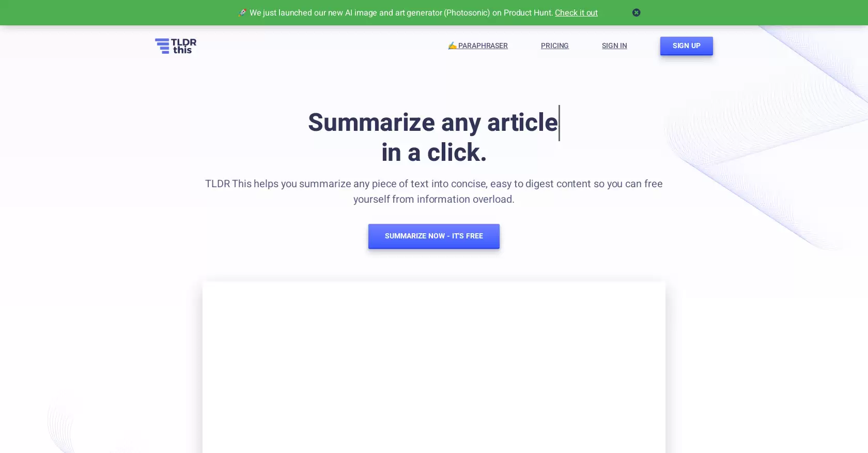Click the Photosonic announcement text in banner
868x453 pixels.
click(401, 12)
